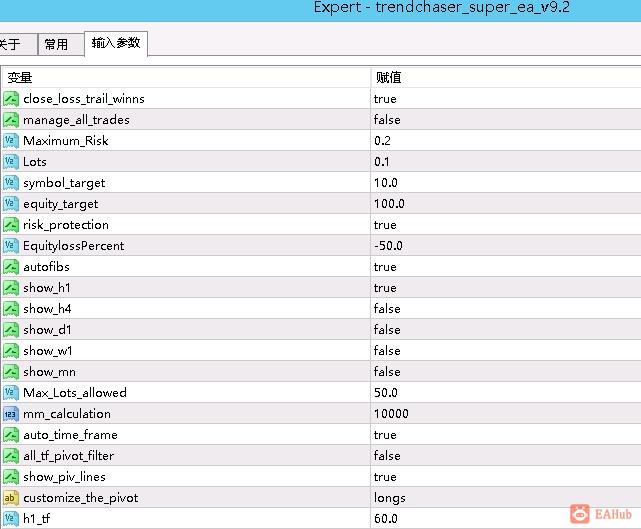
Task: Select the 0.2 value of Maximum_Risk
Action: click(x=383, y=141)
